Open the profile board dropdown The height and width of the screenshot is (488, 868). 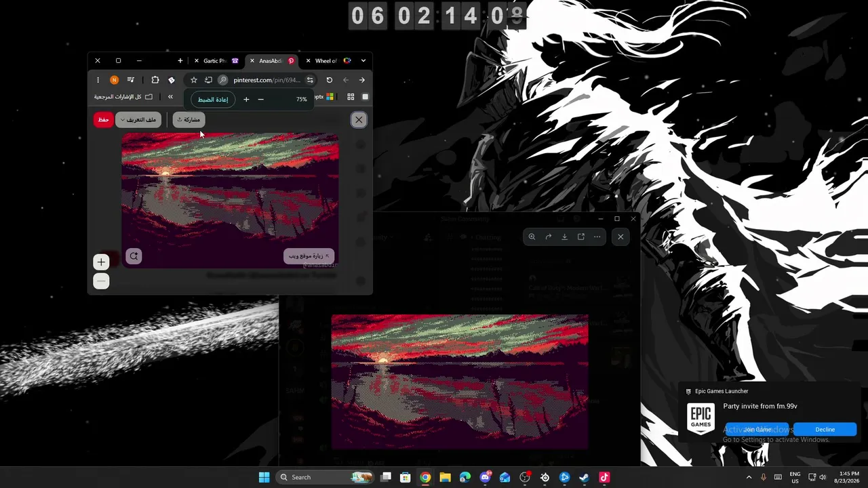point(138,120)
